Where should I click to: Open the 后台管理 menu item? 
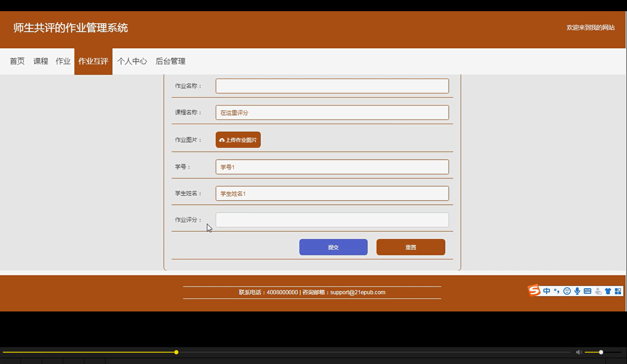pos(170,61)
